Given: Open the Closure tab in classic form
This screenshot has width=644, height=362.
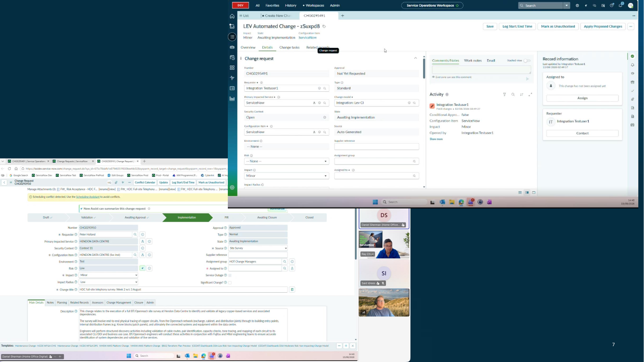Looking at the screenshot, I should pos(139,303).
